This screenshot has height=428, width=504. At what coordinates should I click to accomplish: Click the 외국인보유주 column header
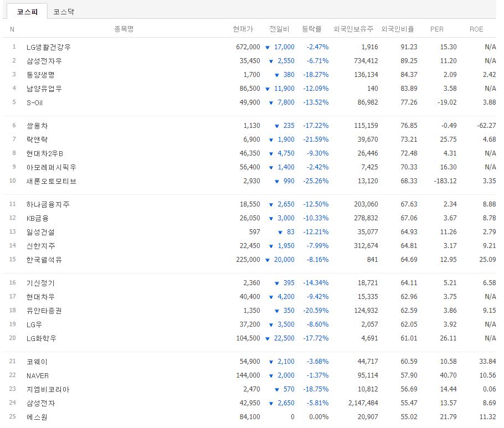point(353,29)
